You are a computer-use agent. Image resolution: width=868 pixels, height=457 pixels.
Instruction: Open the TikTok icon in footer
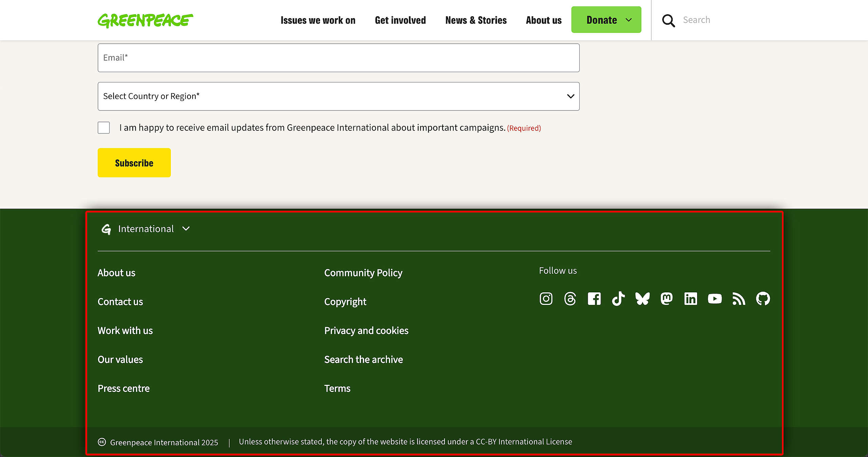coord(618,298)
